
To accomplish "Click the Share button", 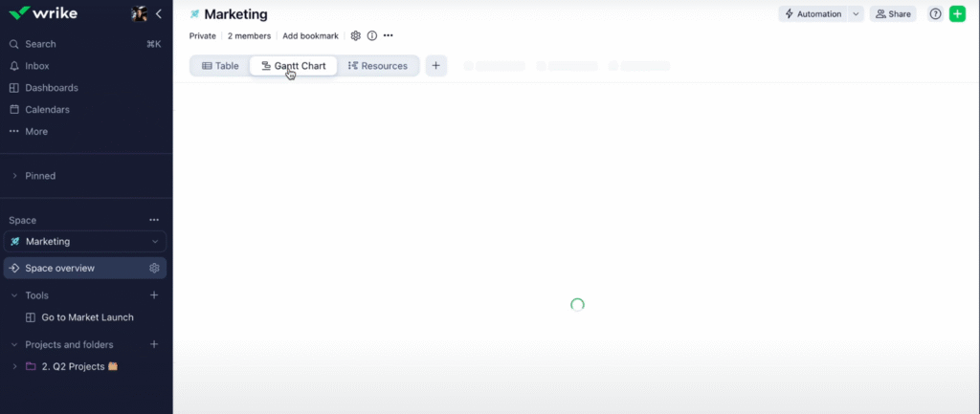I will (x=892, y=14).
